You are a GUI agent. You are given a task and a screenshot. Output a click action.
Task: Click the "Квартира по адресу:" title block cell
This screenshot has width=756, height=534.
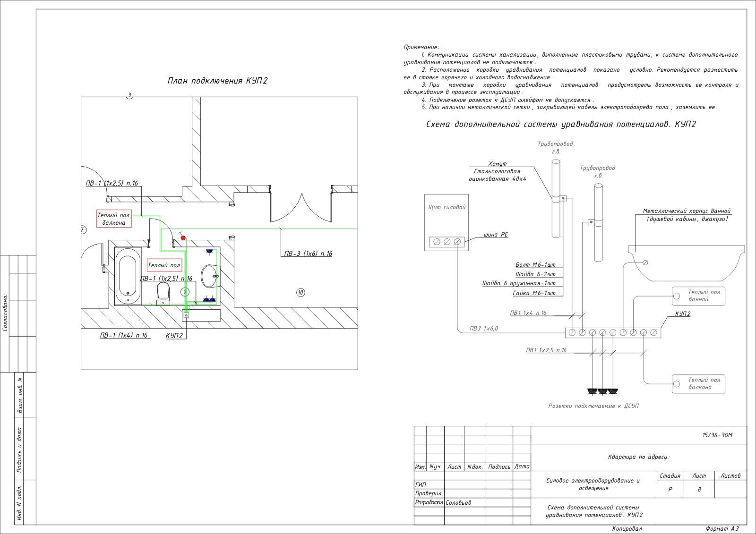[639, 457]
